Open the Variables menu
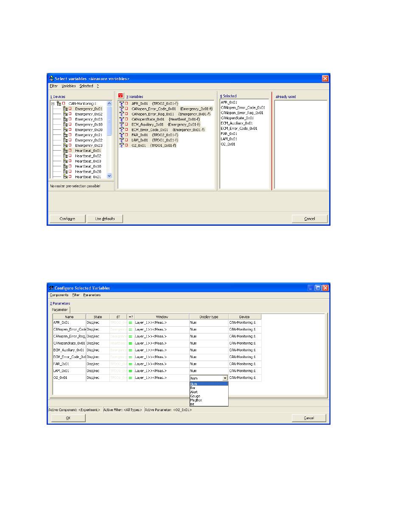This screenshot has width=403, height=532. point(69,86)
